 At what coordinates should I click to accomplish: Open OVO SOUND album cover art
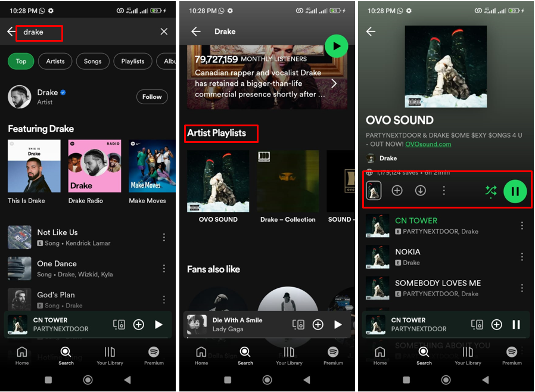click(446, 67)
